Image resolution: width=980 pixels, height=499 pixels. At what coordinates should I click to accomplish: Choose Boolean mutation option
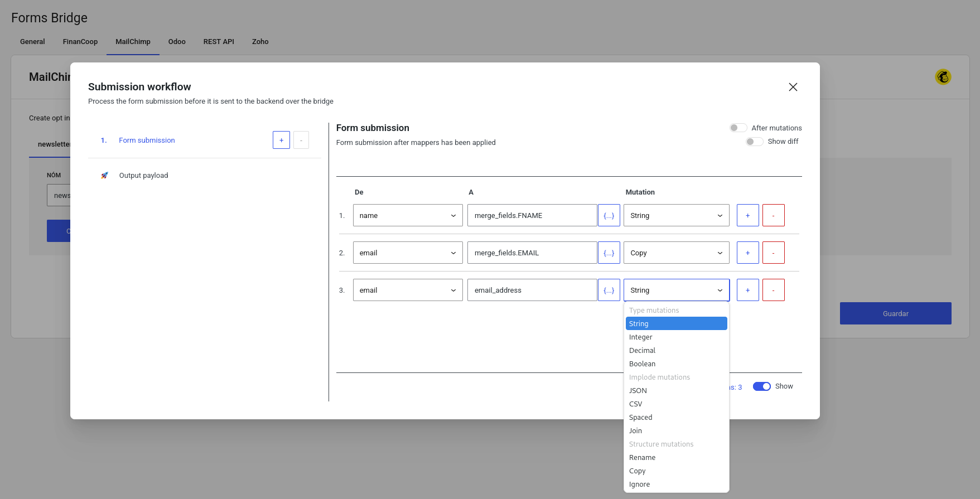coord(676,364)
